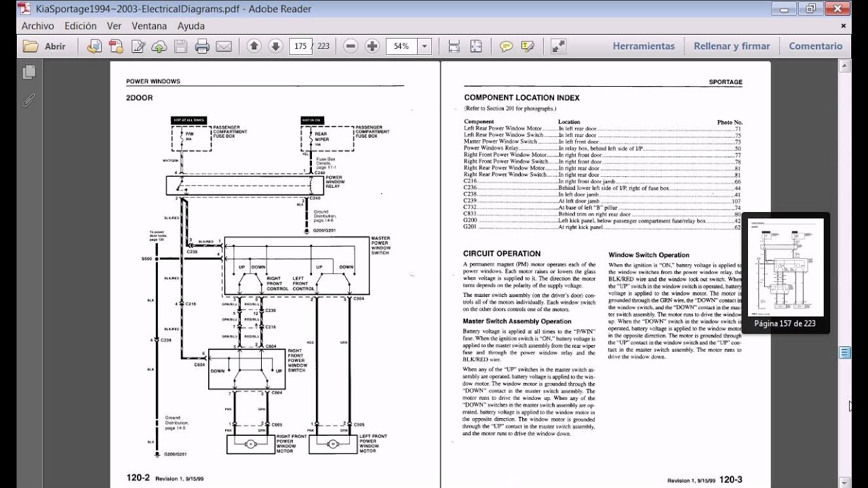Click the SPORTAGE page header text

(726, 82)
